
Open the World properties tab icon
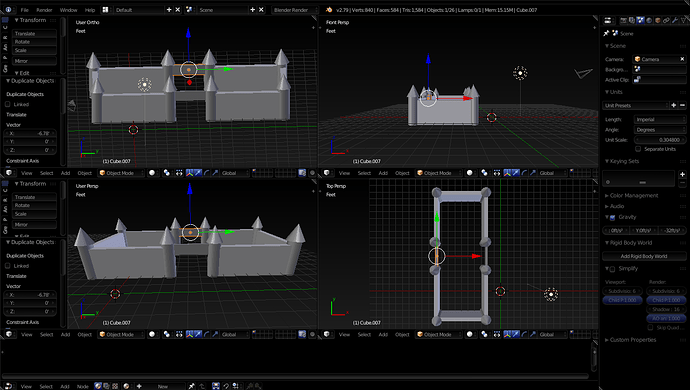[649, 20]
